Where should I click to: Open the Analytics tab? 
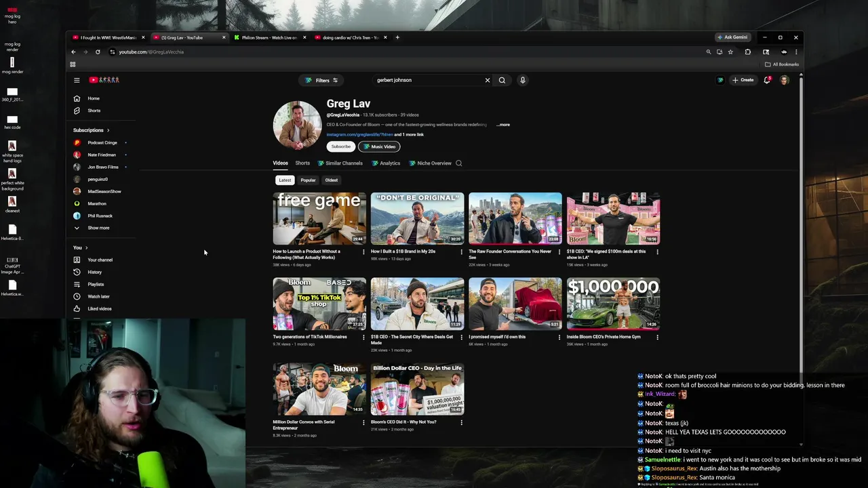point(385,163)
